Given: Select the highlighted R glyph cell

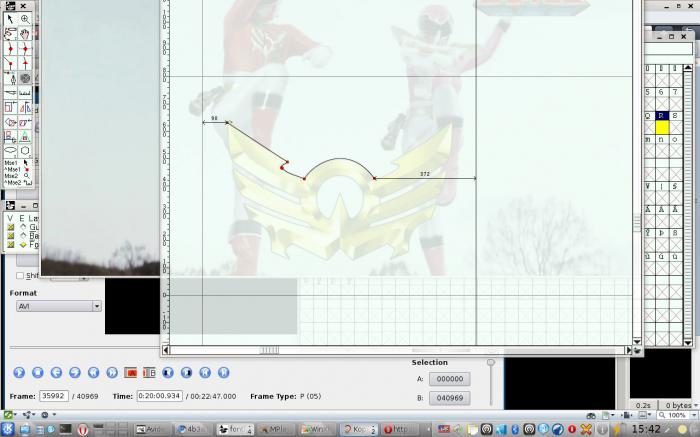Looking at the screenshot, I should click(661, 116).
